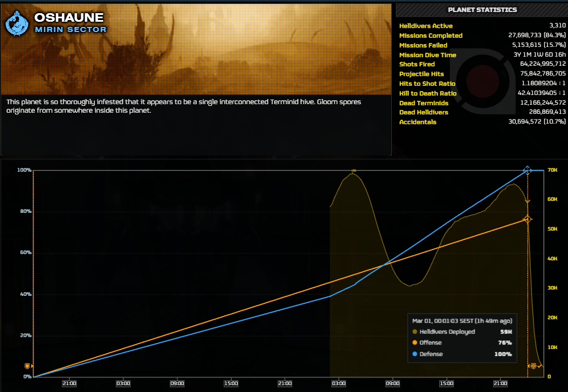568x392 pixels.
Task: Click the orange checkmark icon at chart end
Action: [540, 366]
